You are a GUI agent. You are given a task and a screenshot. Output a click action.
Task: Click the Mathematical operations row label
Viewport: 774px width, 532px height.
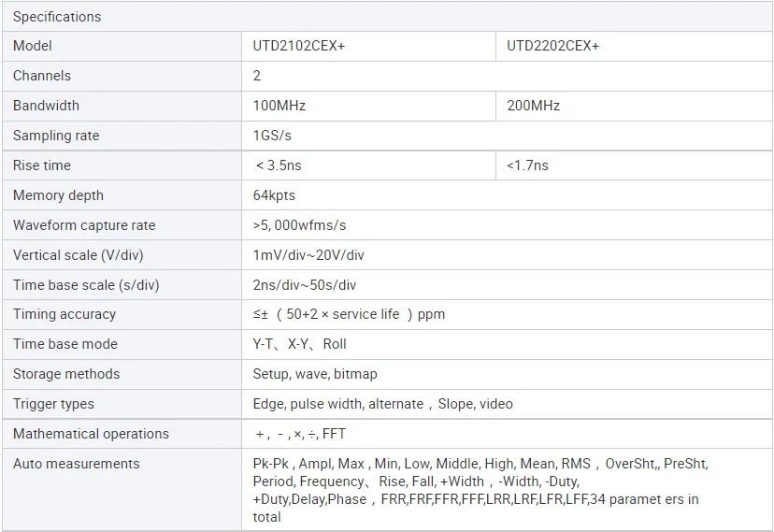click(91, 434)
